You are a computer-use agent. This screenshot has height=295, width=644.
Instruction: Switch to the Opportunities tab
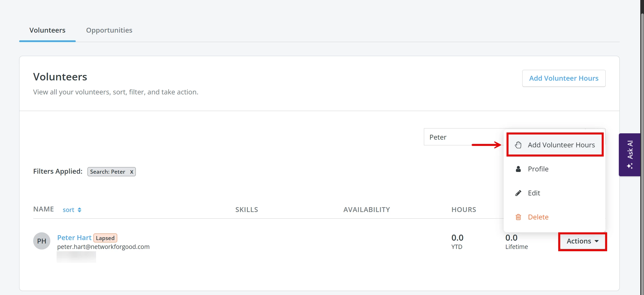109,30
